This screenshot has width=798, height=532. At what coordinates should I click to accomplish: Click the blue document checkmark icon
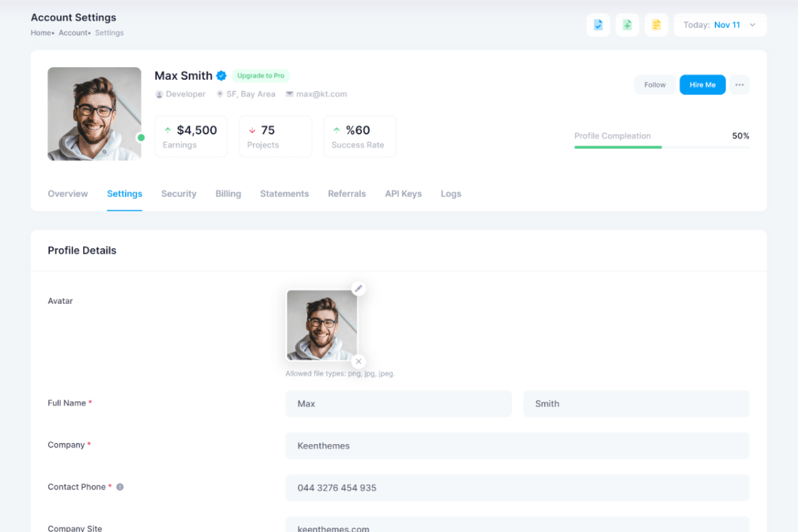tap(598, 25)
